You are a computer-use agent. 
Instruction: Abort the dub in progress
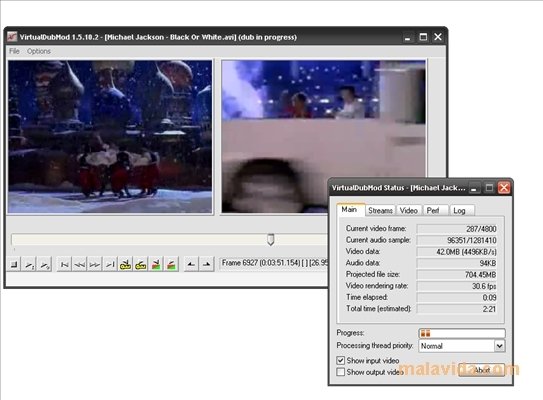click(481, 370)
